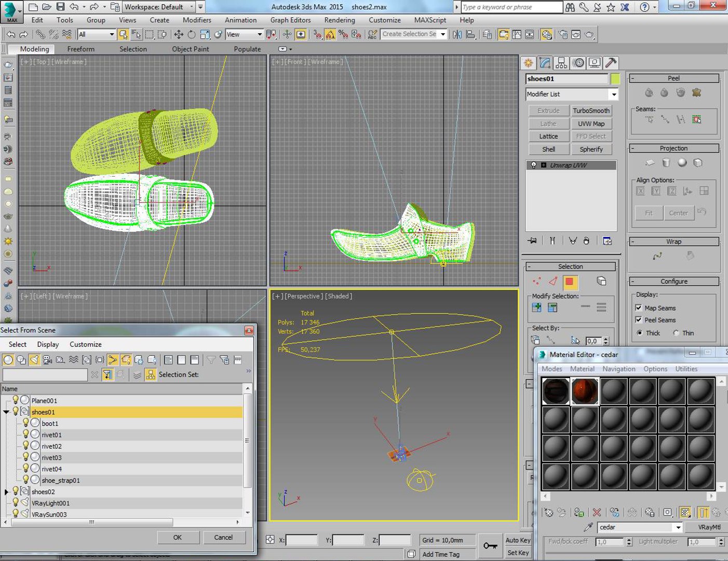Click the green object color swatch
Image resolution: width=728 pixels, height=561 pixels.
615,79
